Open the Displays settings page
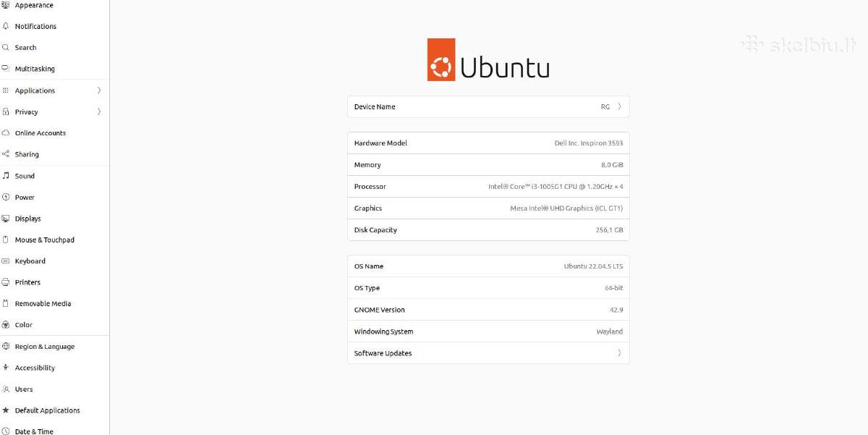The image size is (868, 435). [x=28, y=219]
